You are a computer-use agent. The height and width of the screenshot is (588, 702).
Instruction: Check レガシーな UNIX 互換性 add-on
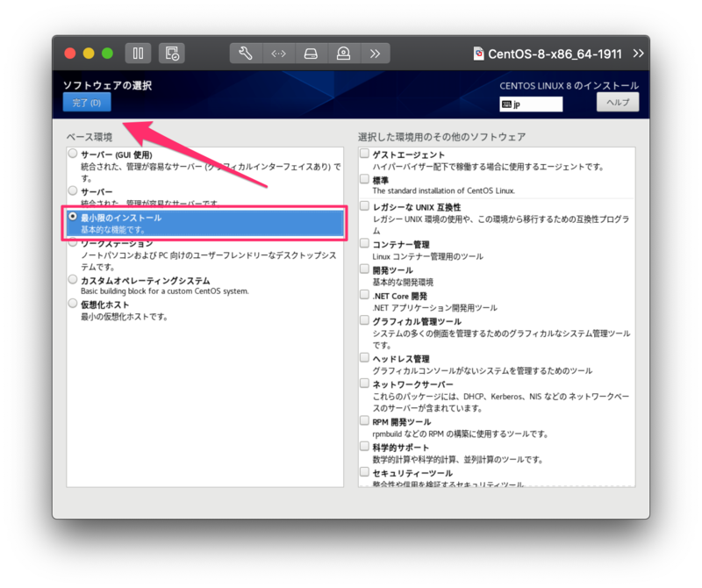(x=364, y=206)
